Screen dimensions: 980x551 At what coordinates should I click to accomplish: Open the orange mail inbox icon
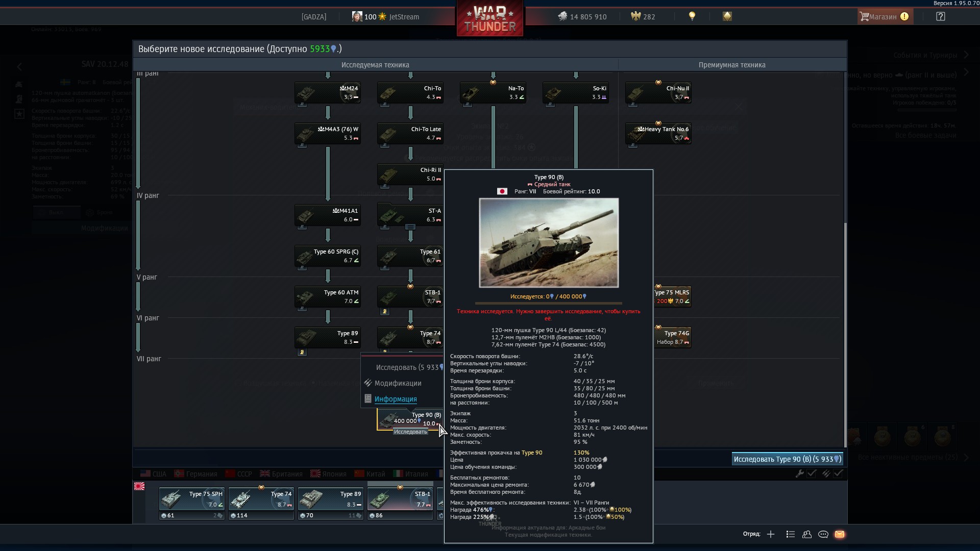840,534
